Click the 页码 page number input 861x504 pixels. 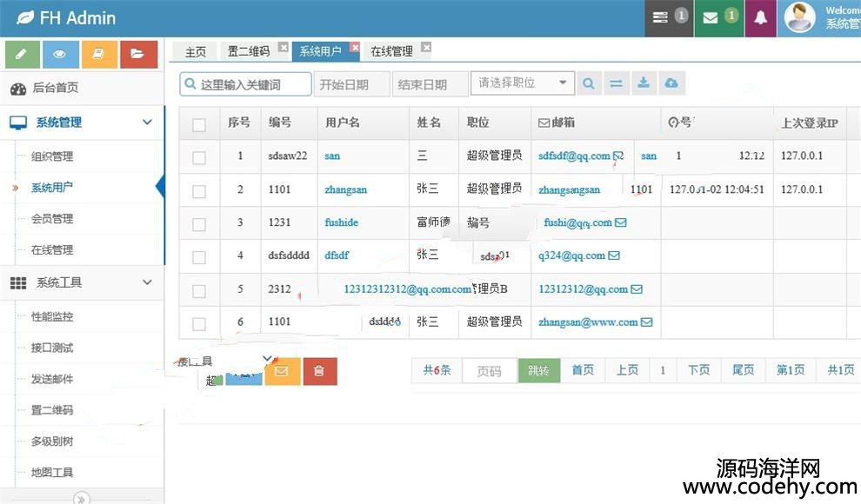[490, 371]
